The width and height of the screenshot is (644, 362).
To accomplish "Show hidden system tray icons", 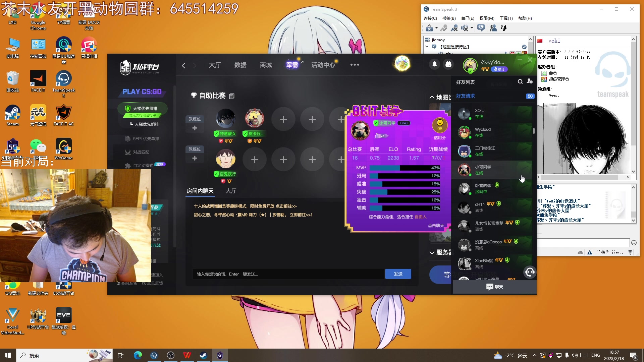I will pyautogui.click(x=535, y=355).
